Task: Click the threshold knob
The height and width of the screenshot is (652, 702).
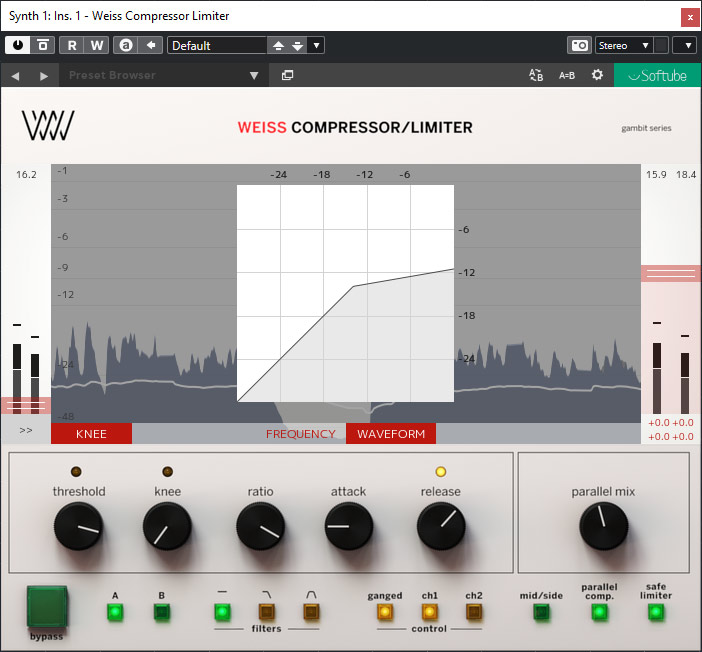Action: click(78, 526)
